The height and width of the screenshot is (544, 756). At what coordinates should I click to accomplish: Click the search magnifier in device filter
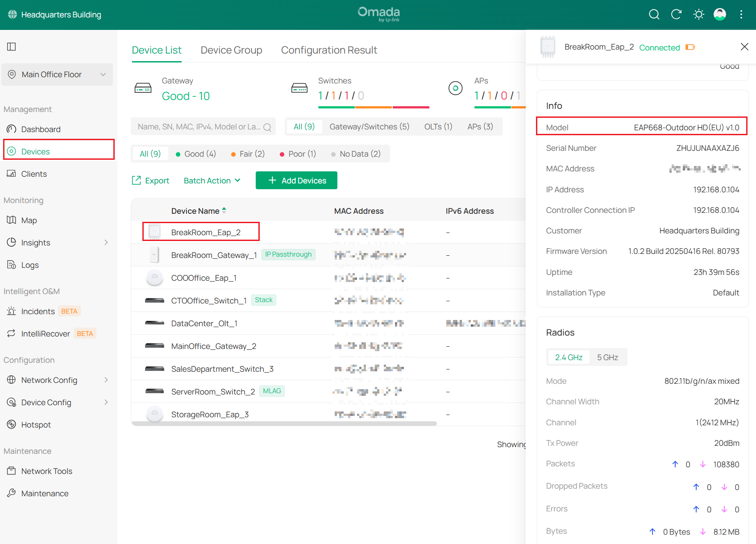pyautogui.click(x=267, y=127)
